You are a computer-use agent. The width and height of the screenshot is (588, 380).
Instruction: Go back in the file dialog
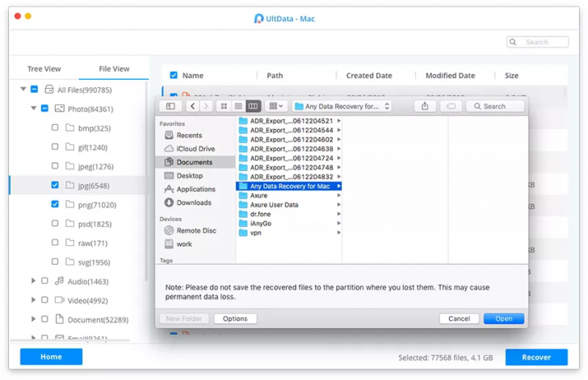(193, 106)
